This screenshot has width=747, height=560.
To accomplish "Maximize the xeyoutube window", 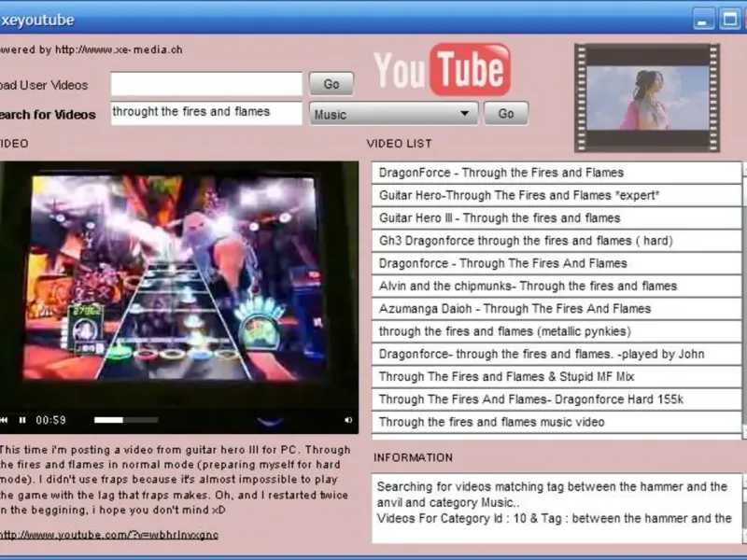I will click(730, 19).
